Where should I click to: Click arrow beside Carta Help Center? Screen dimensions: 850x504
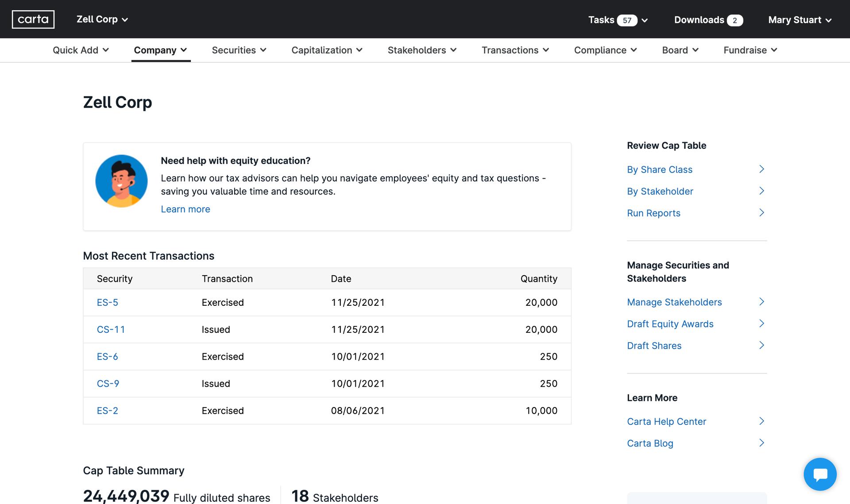(761, 421)
